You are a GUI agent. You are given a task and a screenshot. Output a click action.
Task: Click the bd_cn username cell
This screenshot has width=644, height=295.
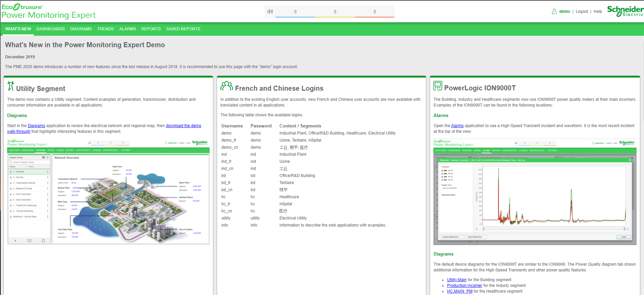pyautogui.click(x=227, y=190)
